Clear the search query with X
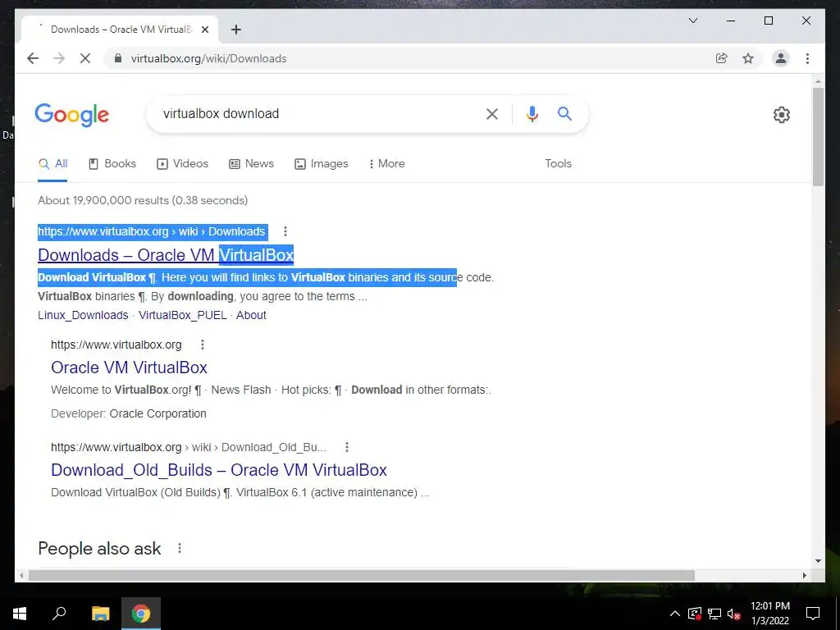Viewport: 840px width, 630px height. pyautogui.click(x=492, y=113)
